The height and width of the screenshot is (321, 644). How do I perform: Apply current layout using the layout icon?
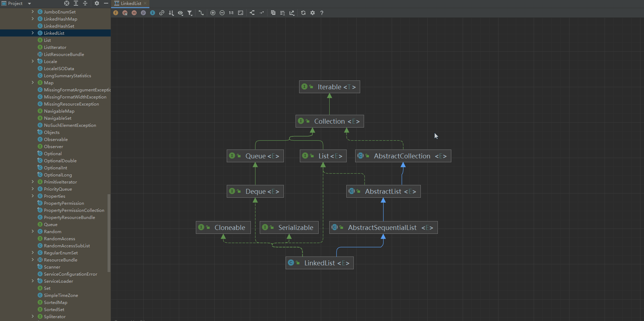coord(252,13)
